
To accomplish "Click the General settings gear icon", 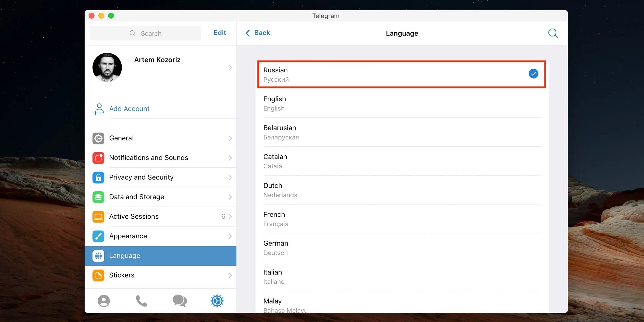I will (x=98, y=138).
